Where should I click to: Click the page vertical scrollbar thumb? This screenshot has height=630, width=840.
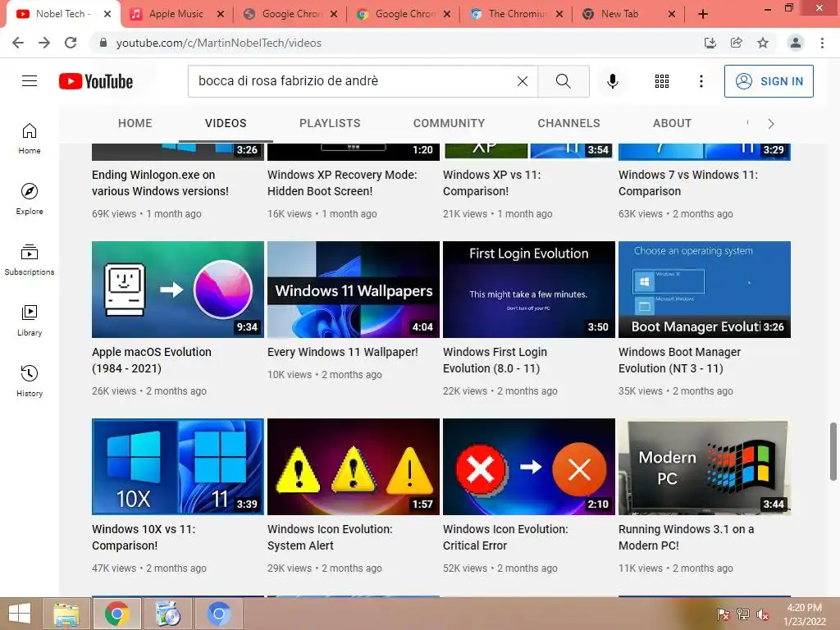(833, 451)
